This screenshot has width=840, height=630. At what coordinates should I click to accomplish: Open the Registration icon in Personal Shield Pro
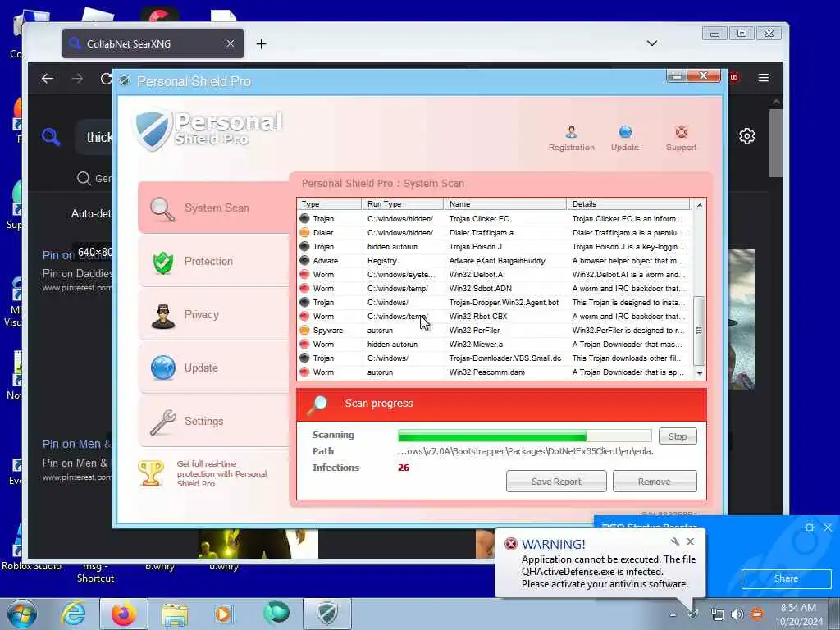tap(571, 138)
